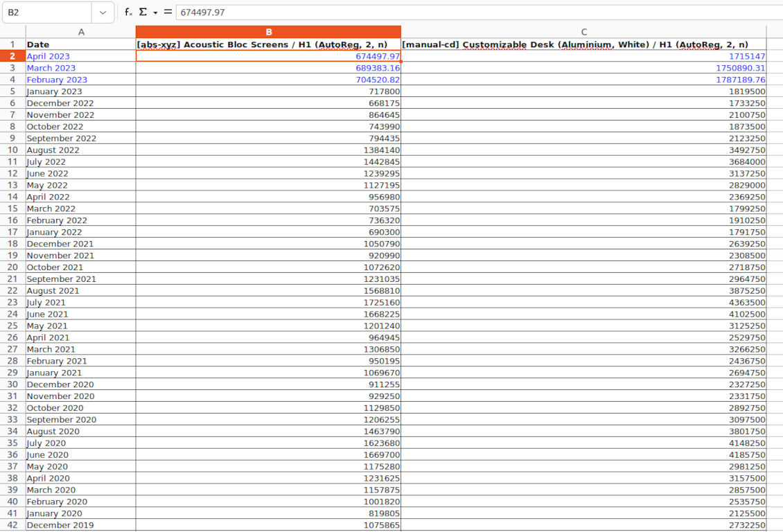The width and height of the screenshot is (783, 532).
Task: Click cell with value 2732250
Action: click(x=583, y=524)
